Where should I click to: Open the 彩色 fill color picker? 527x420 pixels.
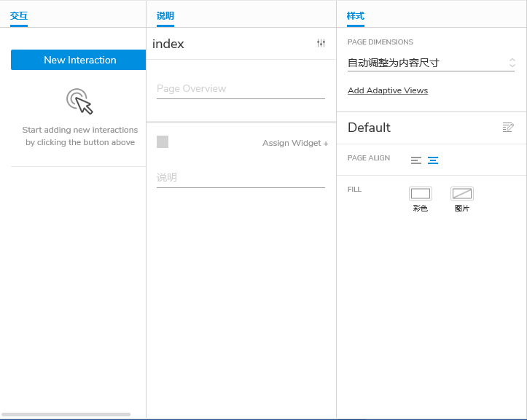pyautogui.click(x=421, y=194)
